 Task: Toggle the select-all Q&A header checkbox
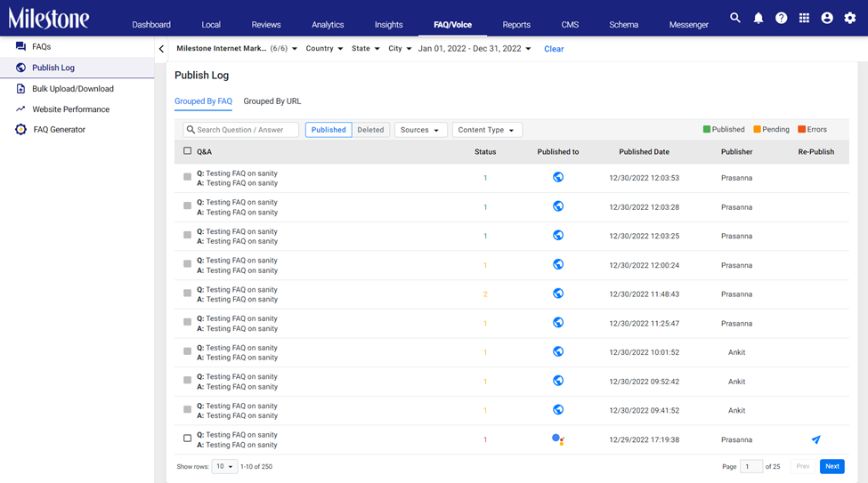(187, 150)
